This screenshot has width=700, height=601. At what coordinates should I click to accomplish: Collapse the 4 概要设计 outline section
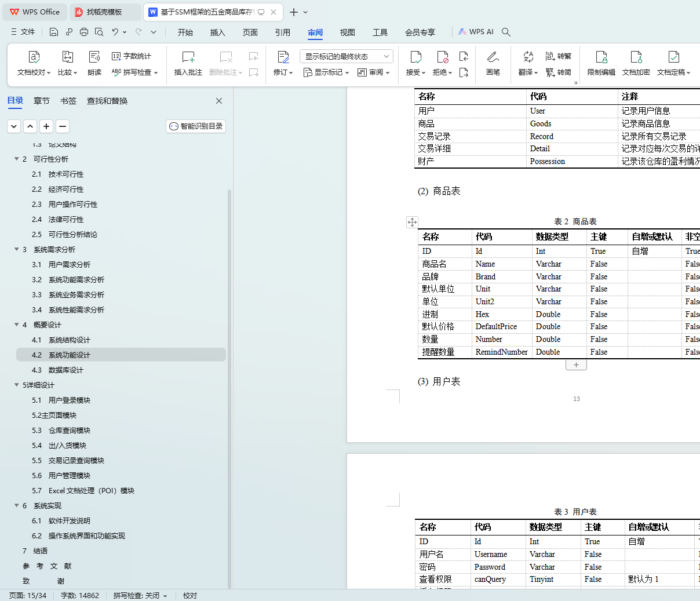click(x=17, y=325)
